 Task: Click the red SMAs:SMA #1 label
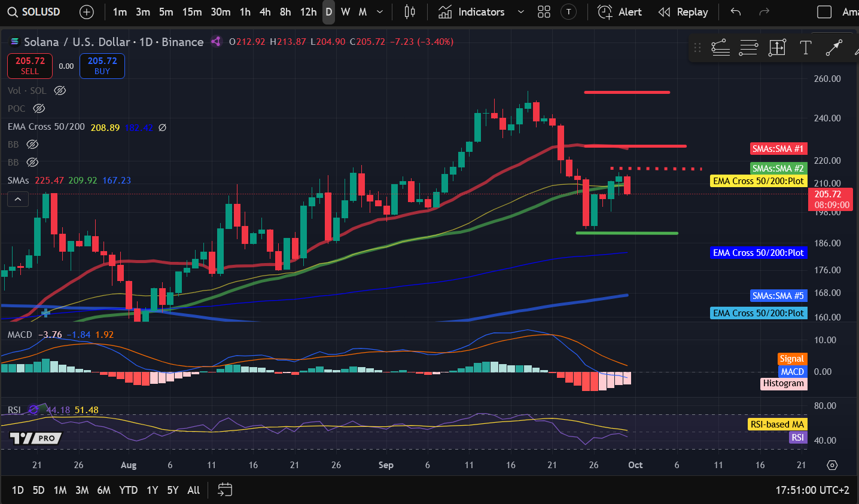778,149
